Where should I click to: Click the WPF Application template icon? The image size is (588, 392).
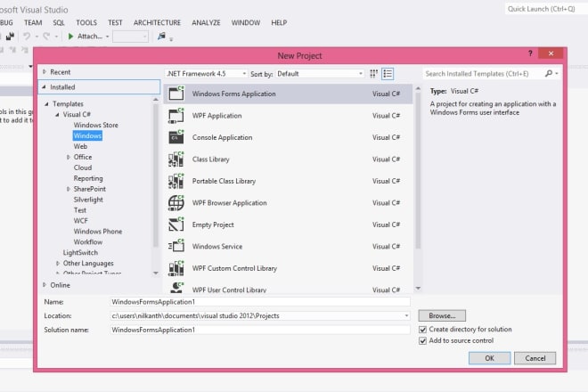point(176,116)
